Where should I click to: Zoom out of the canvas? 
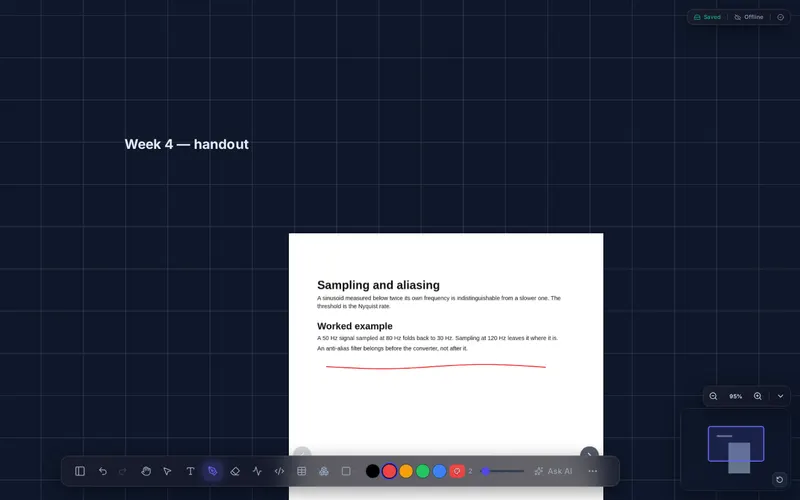point(713,396)
